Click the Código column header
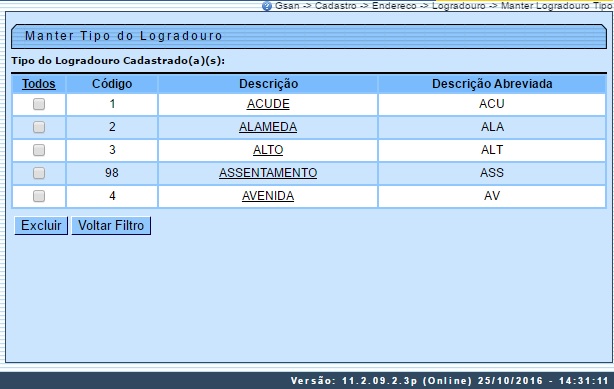The image size is (614, 389). point(112,84)
